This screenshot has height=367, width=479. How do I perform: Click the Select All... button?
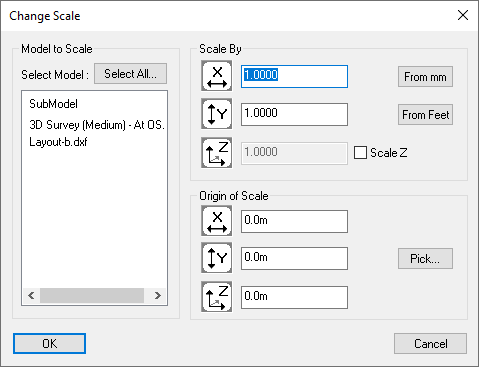130,74
